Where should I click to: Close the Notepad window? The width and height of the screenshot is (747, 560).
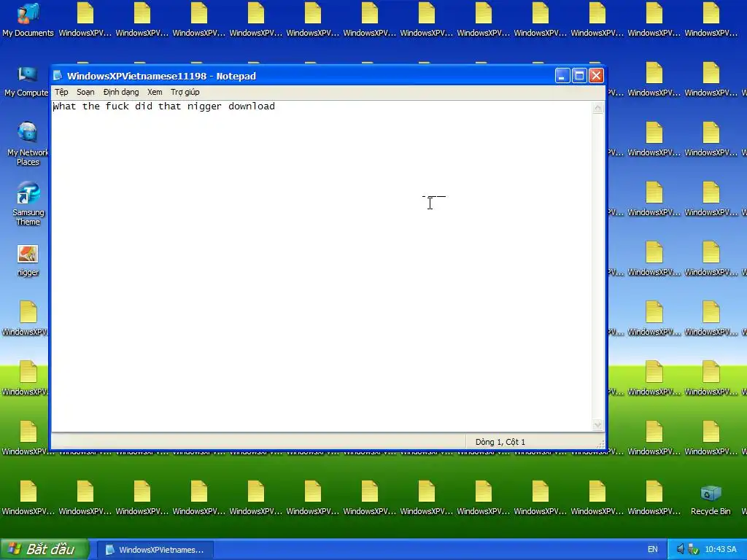click(596, 76)
